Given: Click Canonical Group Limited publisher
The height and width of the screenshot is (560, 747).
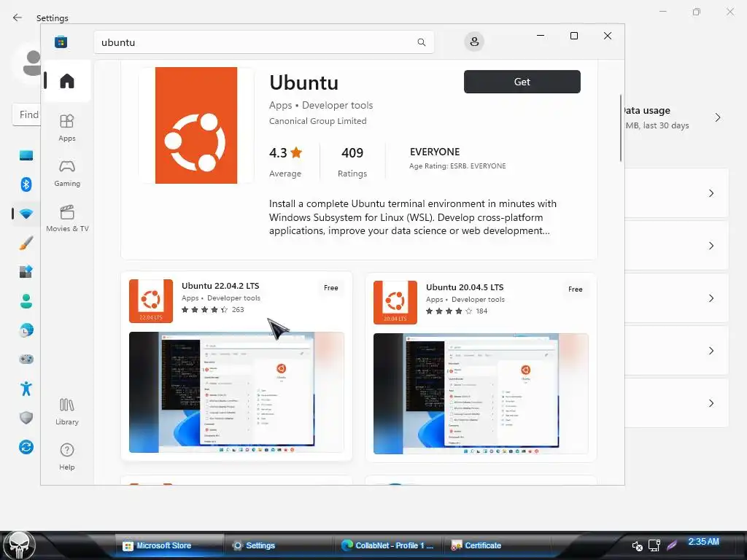Looking at the screenshot, I should coord(318,121).
